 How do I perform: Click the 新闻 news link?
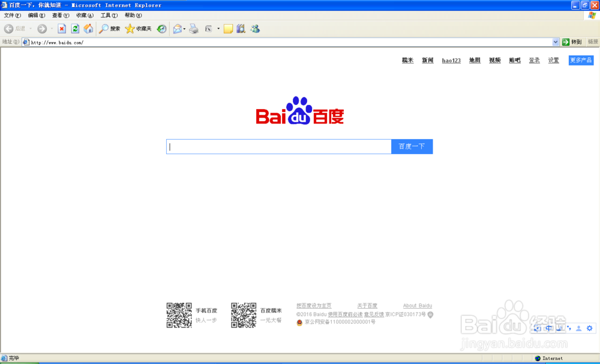point(427,61)
